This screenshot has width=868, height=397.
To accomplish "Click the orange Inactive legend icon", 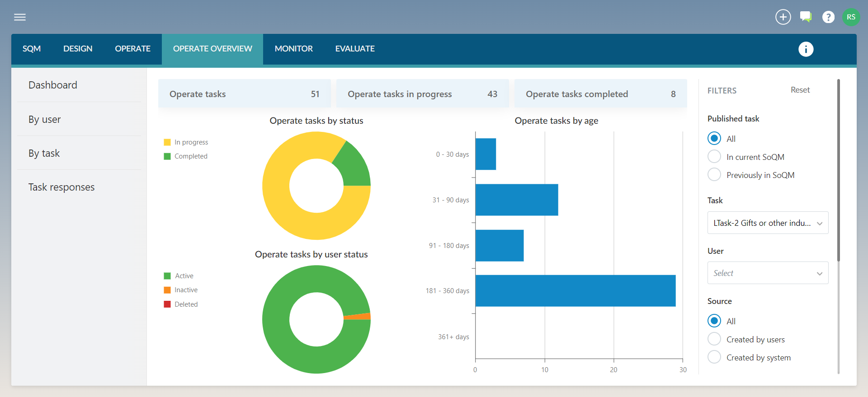I will coord(167,290).
